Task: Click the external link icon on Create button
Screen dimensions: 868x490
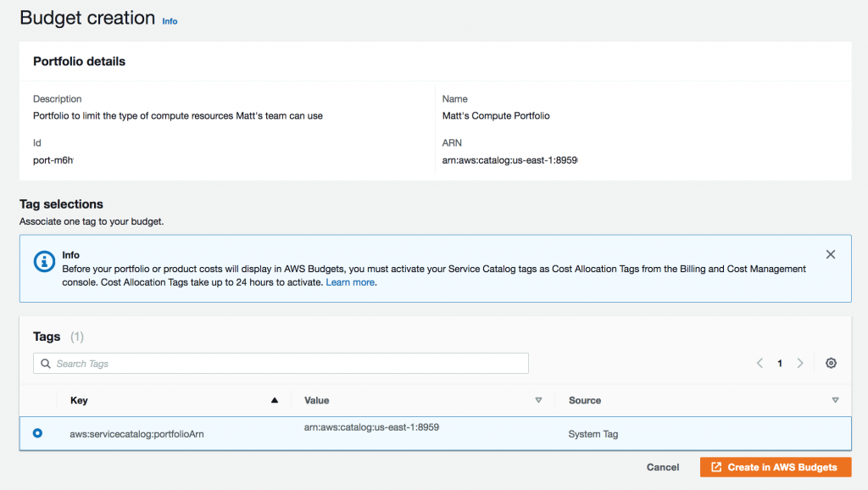Action: 716,467
